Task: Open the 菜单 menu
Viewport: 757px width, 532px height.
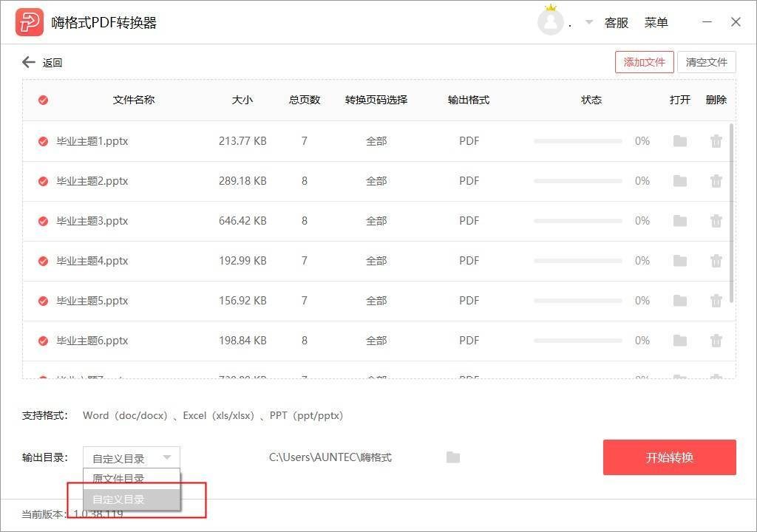Action: [x=656, y=22]
